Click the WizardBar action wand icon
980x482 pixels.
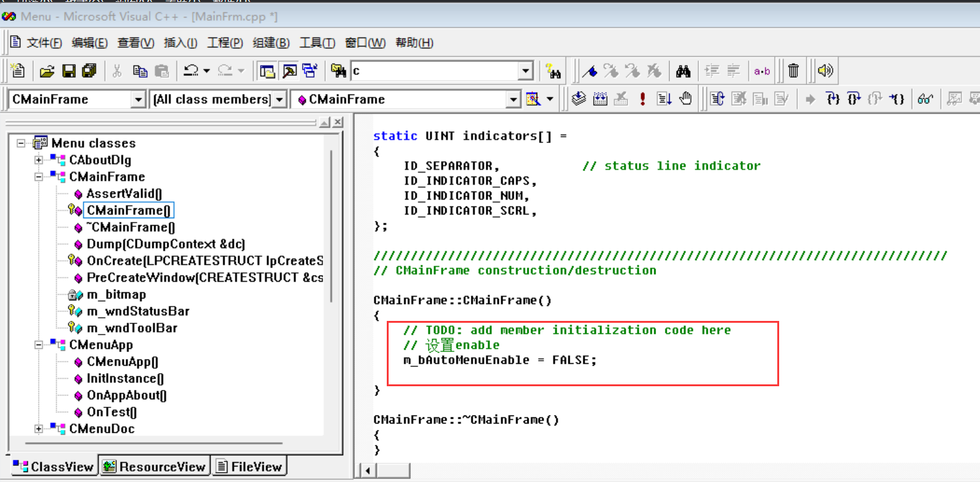tap(534, 99)
